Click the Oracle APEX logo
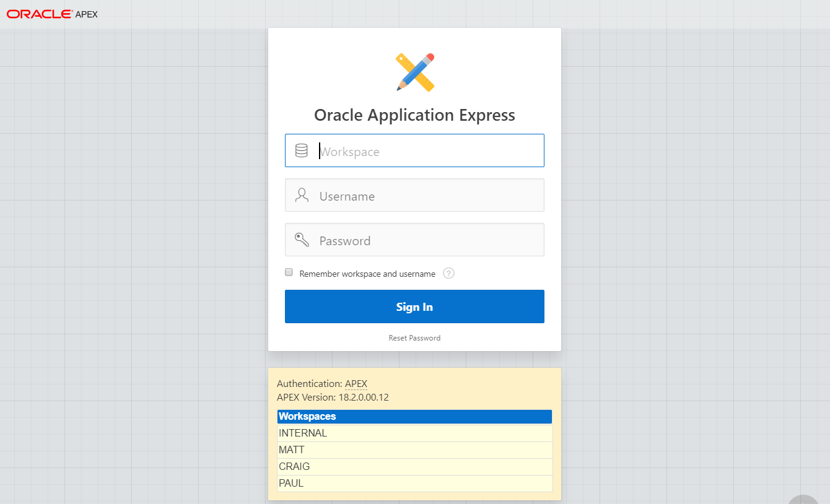 click(x=52, y=14)
